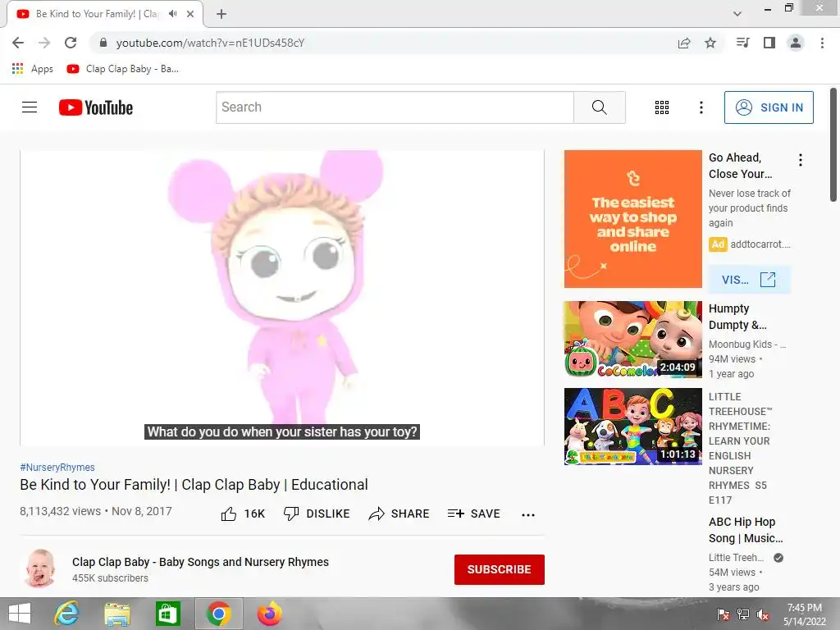Viewport: 840px width, 630px height.
Task: Go back with browser back arrow
Action: (x=18, y=43)
